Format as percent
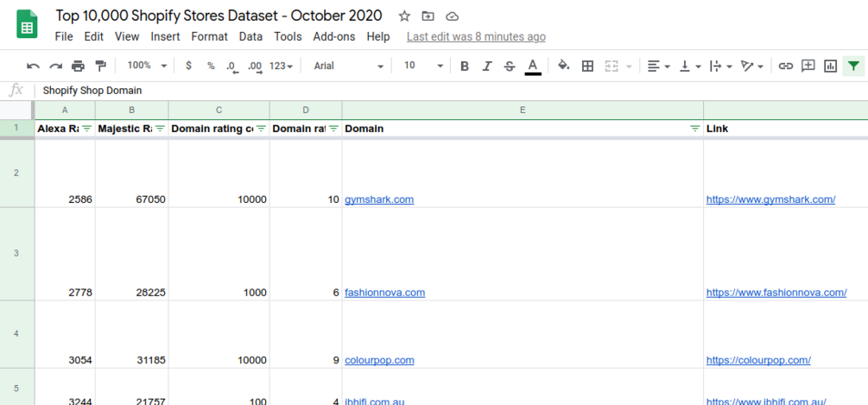The height and width of the screenshot is (405, 868). click(x=211, y=66)
